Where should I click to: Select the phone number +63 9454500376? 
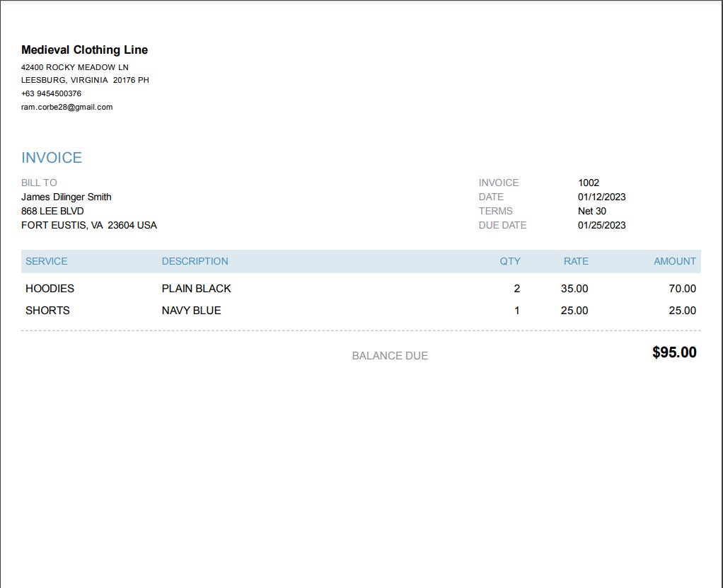click(51, 93)
